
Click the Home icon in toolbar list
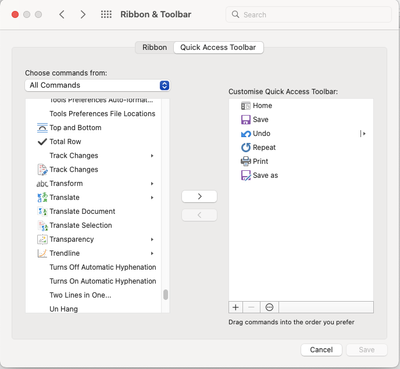[x=246, y=106]
